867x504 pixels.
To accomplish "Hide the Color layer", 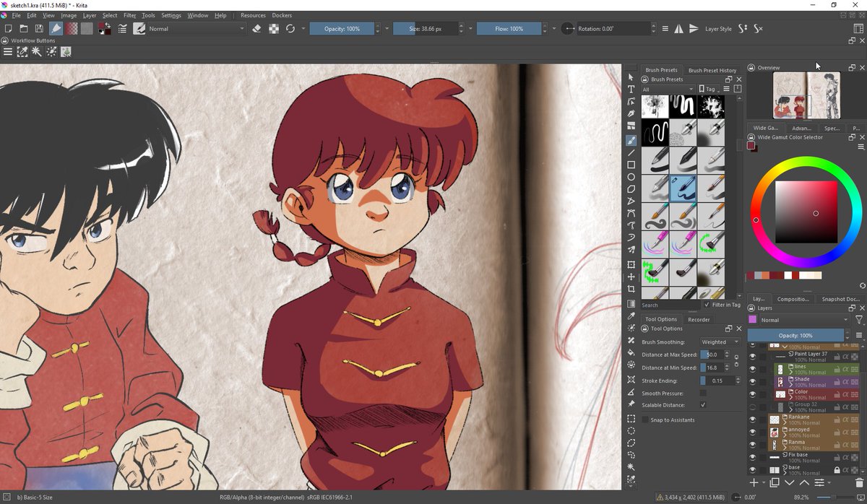I will point(752,395).
